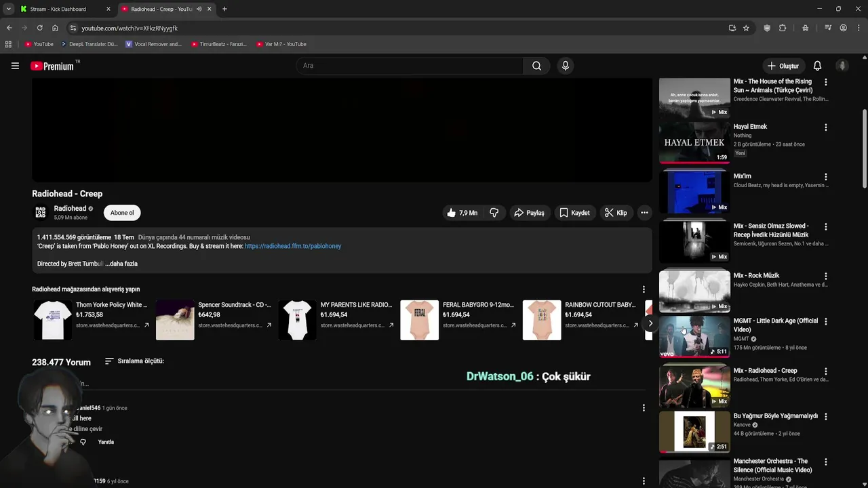Reply to the first comment with Yanıtla
868x488 pixels.
pos(106,442)
